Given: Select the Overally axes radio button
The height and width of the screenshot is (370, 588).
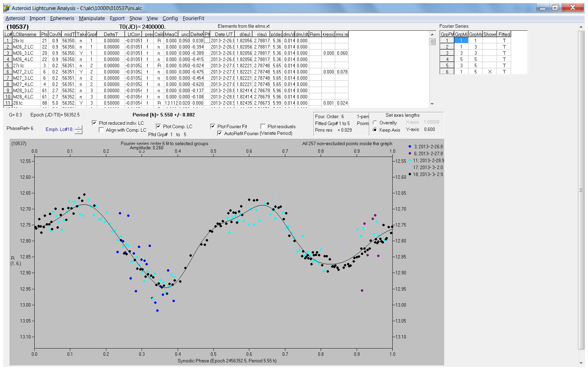Looking at the screenshot, I should (x=375, y=123).
